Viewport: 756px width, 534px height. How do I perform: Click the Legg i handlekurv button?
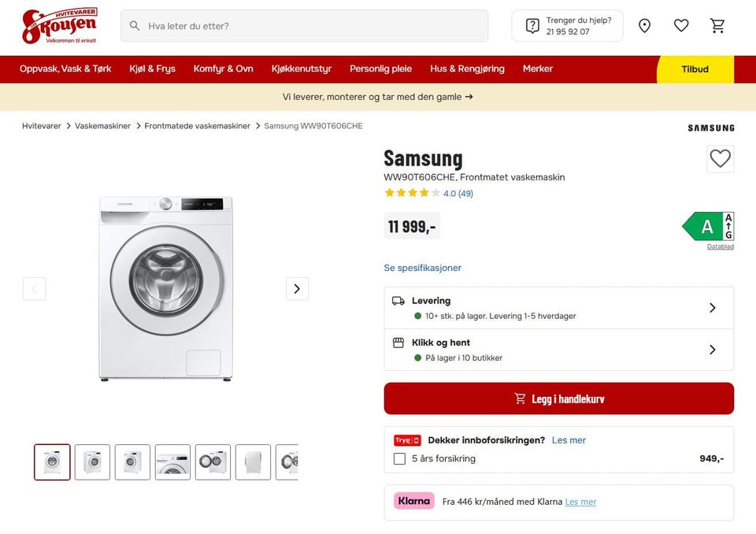tap(558, 399)
